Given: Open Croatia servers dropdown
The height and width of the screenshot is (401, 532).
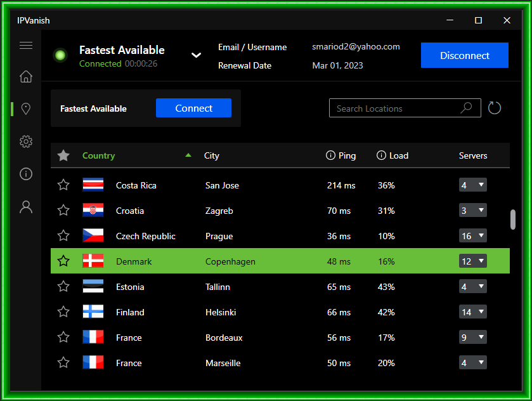Looking at the screenshot, I should tap(472, 210).
